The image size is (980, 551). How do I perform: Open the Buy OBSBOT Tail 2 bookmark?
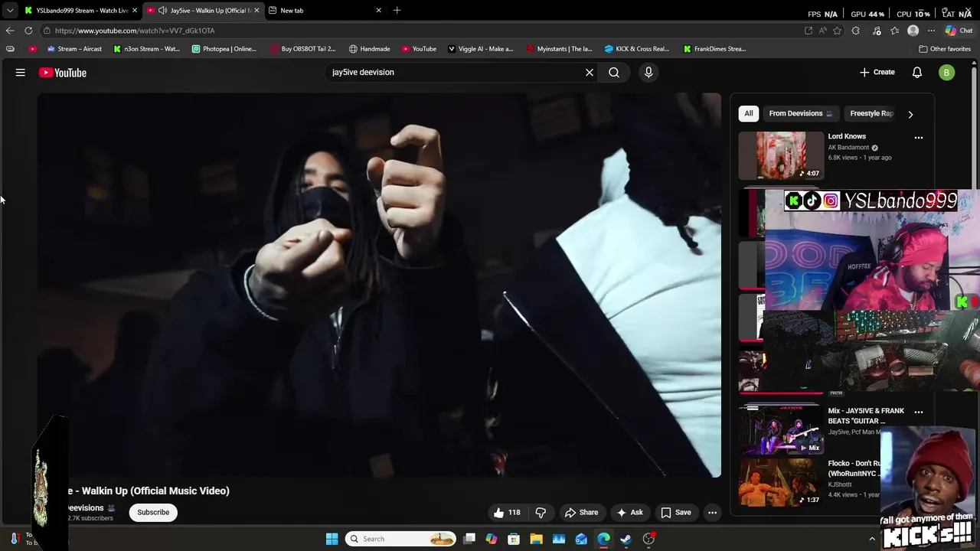pos(303,49)
